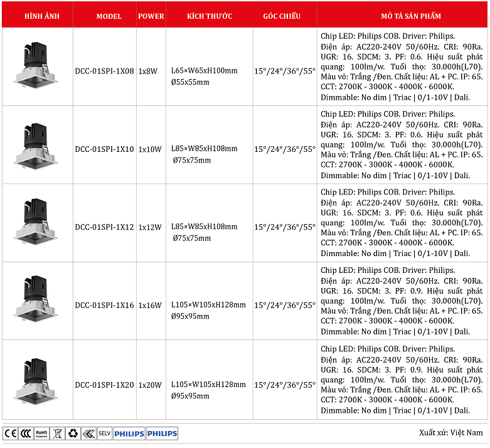This screenshot has width=490, height=448.
Task: Click beam angle 15°/24°/36°/55° for DCC-01SPI-1X20
Action: pos(285,385)
